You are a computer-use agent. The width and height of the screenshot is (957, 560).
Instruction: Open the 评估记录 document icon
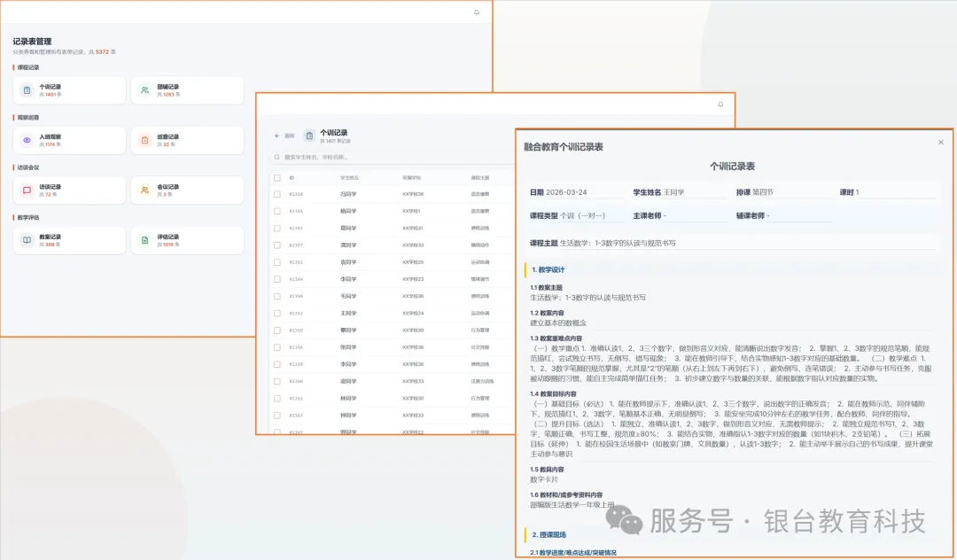pyautogui.click(x=144, y=240)
